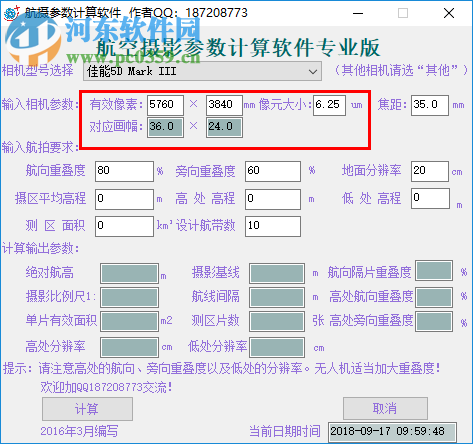Click the 相机型号选择 label
The height and width of the screenshot is (444, 473).
[38, 70]
